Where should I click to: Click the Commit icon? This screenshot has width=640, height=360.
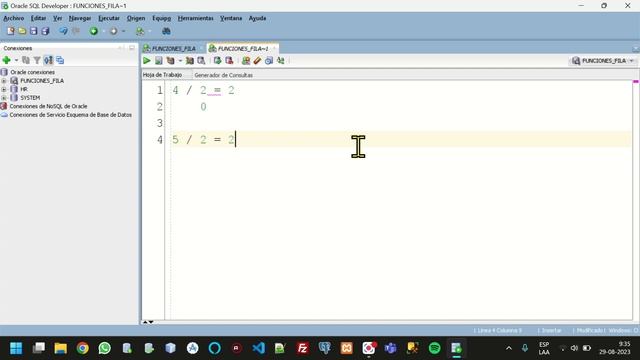point(218,61)
